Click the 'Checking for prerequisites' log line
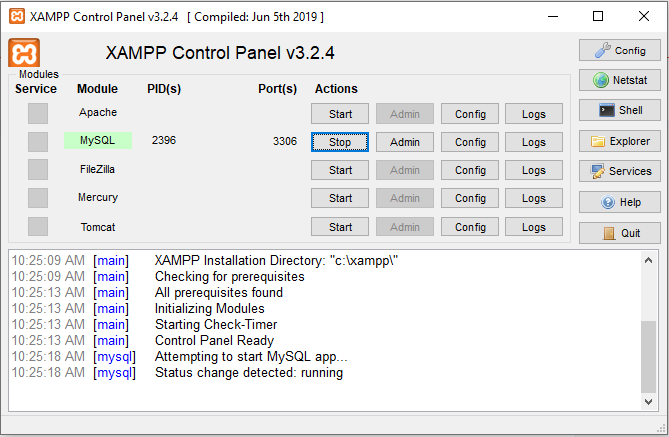Image resolution: width=669 pixels, height=437 pixels. [230, 277]
